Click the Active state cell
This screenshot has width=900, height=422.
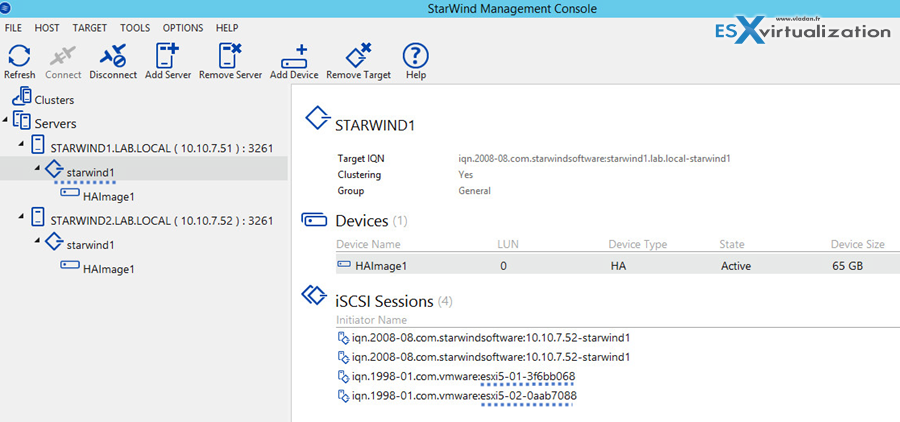click(x=736, y=266)
